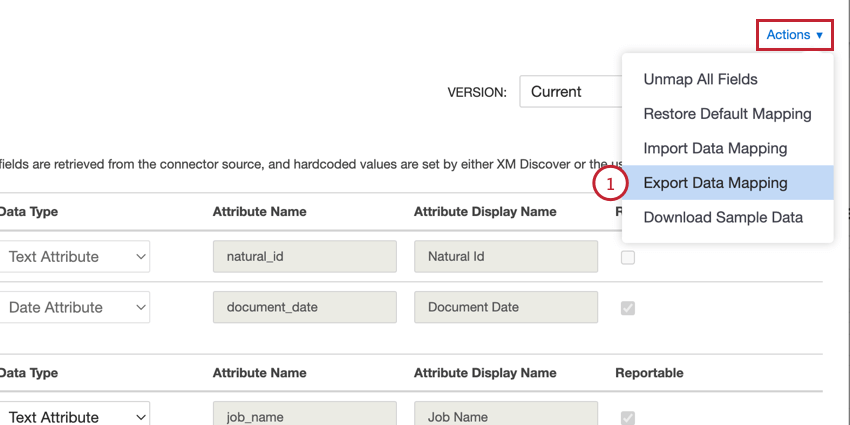Open Data Type dropdown for natural_id row
Viewport: 850px width, 425px height.
click(75, 257)
